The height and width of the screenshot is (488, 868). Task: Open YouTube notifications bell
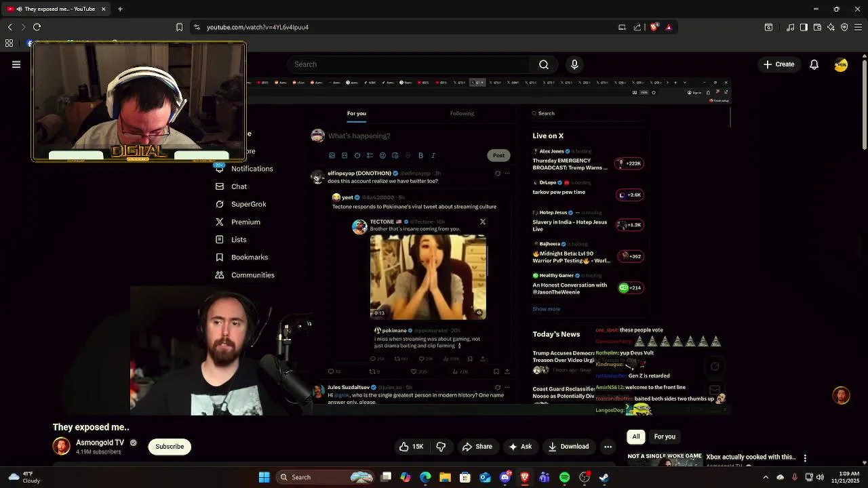coord(814,64)
